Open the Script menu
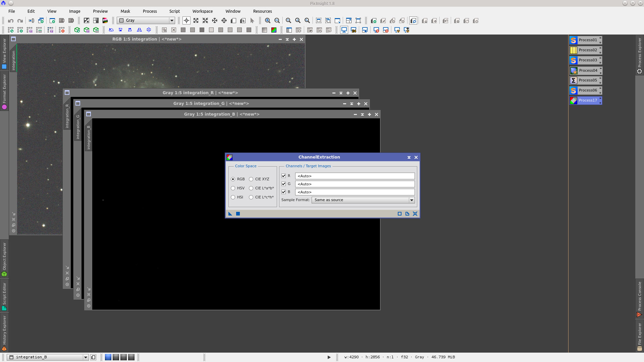 (174, 11)
